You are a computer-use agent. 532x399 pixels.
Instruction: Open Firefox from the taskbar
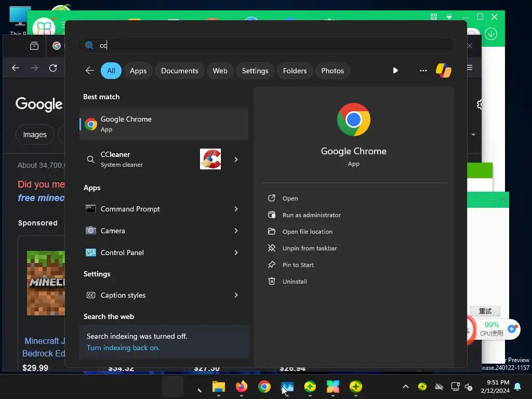pyautogui.click(x=241, y=387)
